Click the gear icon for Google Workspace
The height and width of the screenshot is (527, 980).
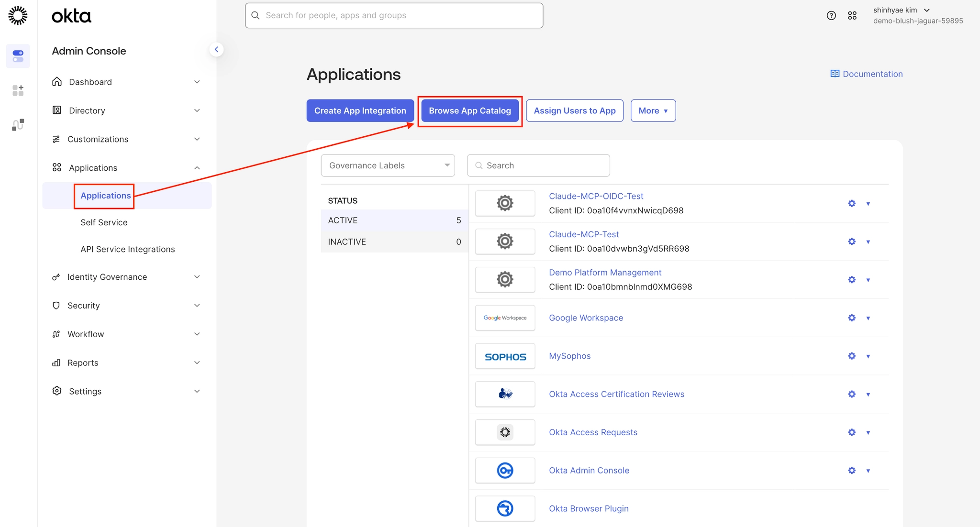[x=852, y=318]
